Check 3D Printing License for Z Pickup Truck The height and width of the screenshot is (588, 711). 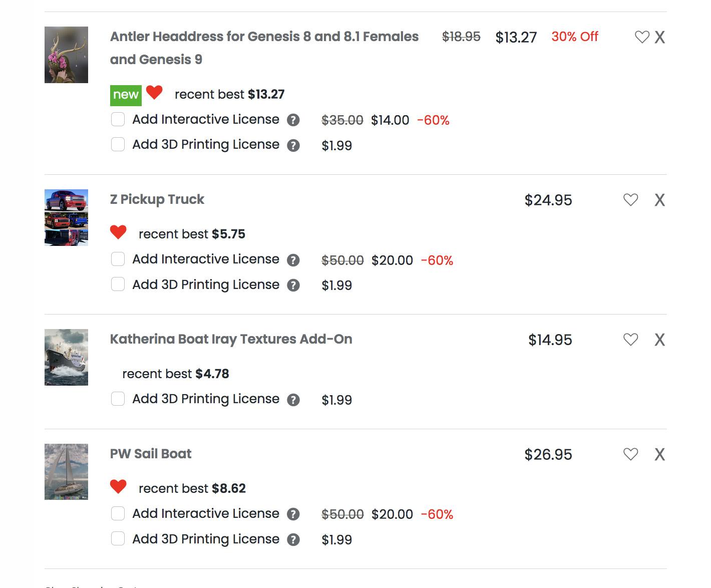118,284
